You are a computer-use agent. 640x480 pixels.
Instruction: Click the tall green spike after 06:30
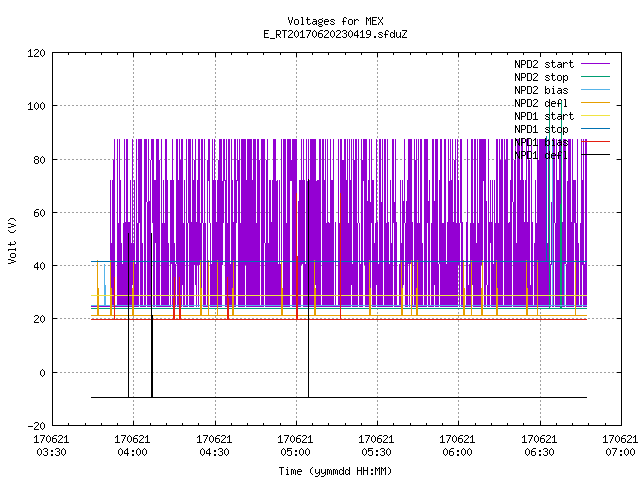[x=561, y=204]
